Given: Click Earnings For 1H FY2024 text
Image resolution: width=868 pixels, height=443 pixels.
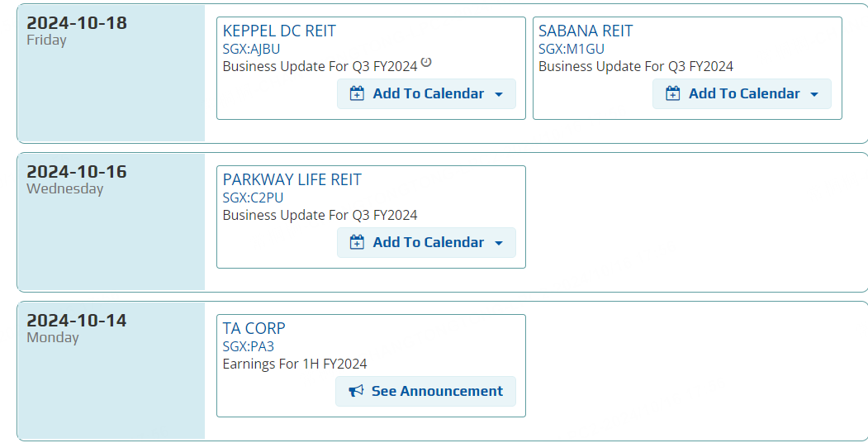Looking at the screenshot, I should tap(295, 364).
